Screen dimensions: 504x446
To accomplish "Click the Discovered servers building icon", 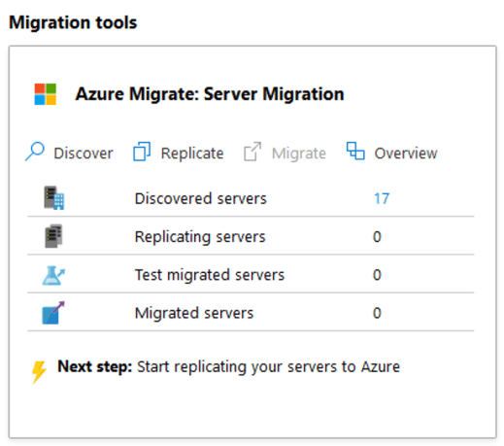I will click(x=53, y=197).
